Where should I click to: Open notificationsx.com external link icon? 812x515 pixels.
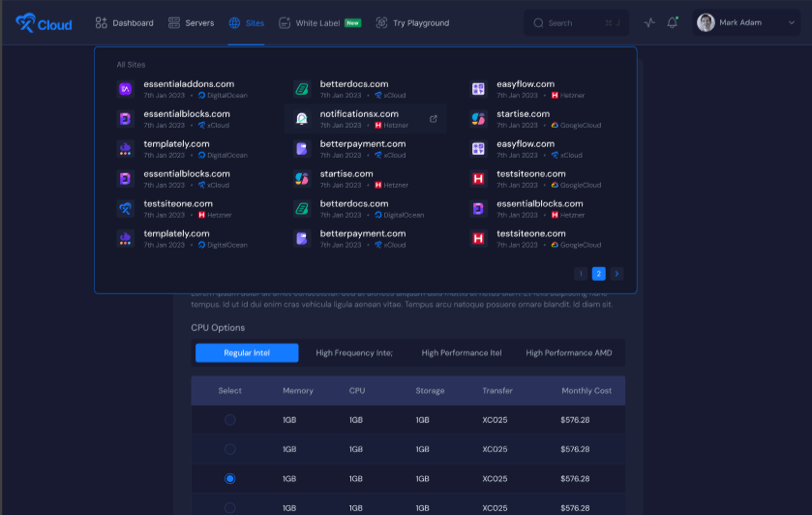click(434, 119)
